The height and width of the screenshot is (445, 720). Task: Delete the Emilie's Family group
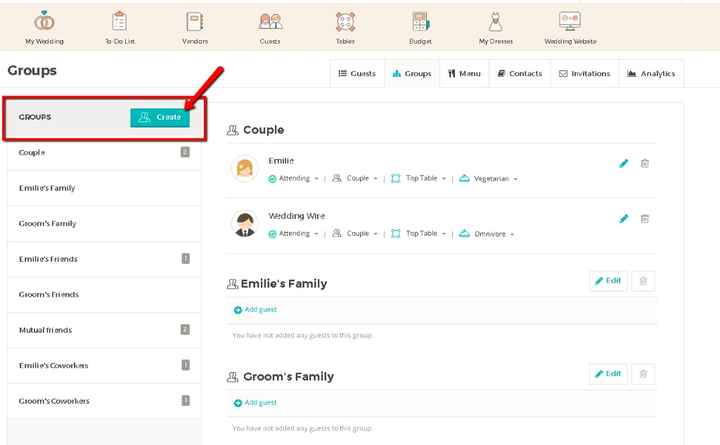click(x=643, y=281)
